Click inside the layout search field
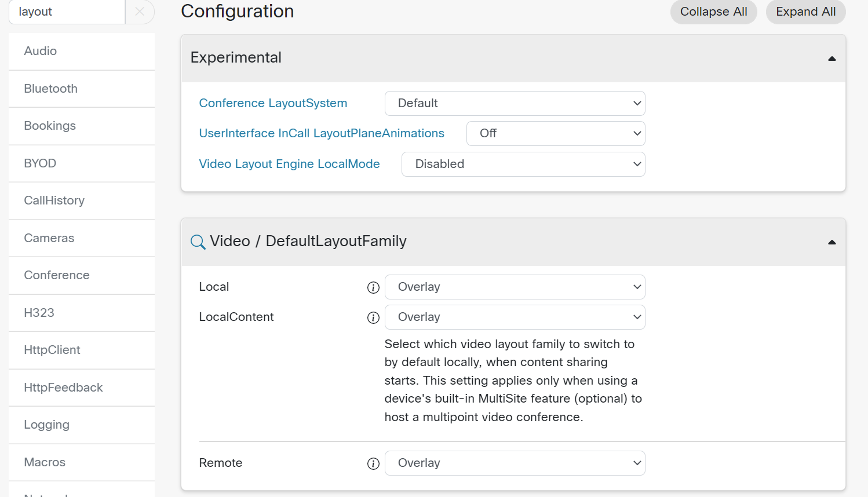Screen dimensions: 868x497 pos(67,12)
